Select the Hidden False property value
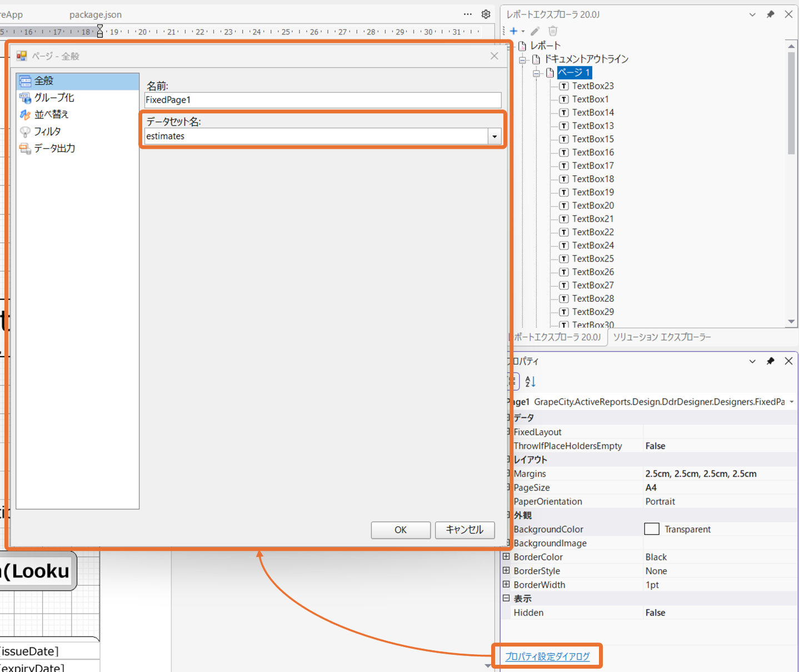The image size is (799, 672). [720, 613]
